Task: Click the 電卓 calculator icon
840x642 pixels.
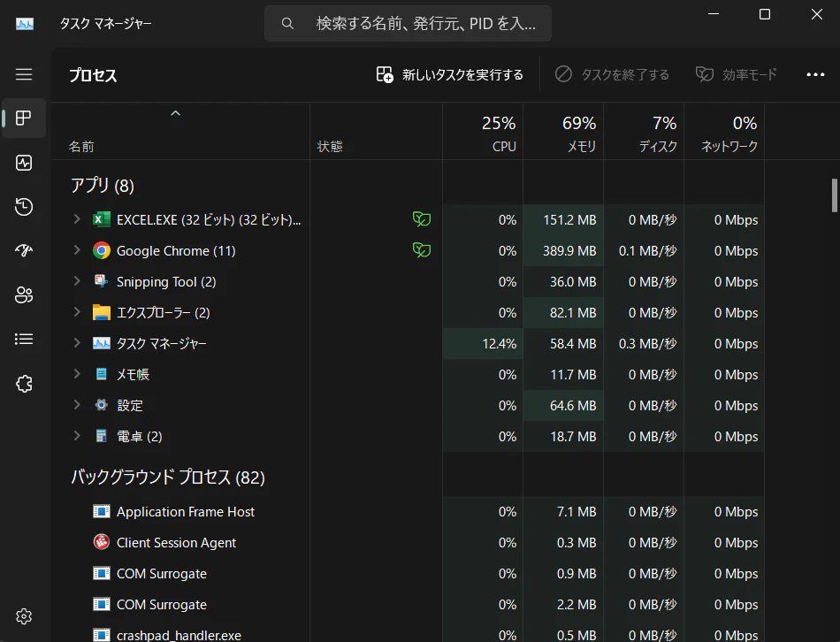Action: point(102,436)
